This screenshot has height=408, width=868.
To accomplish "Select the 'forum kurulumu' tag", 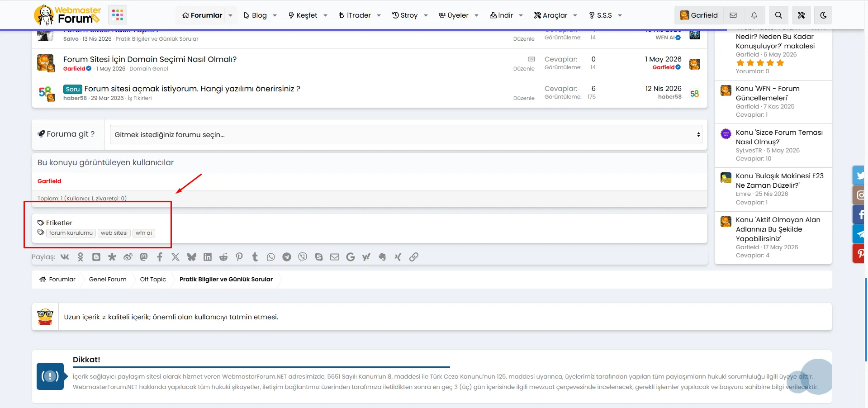I will (71, 233).
